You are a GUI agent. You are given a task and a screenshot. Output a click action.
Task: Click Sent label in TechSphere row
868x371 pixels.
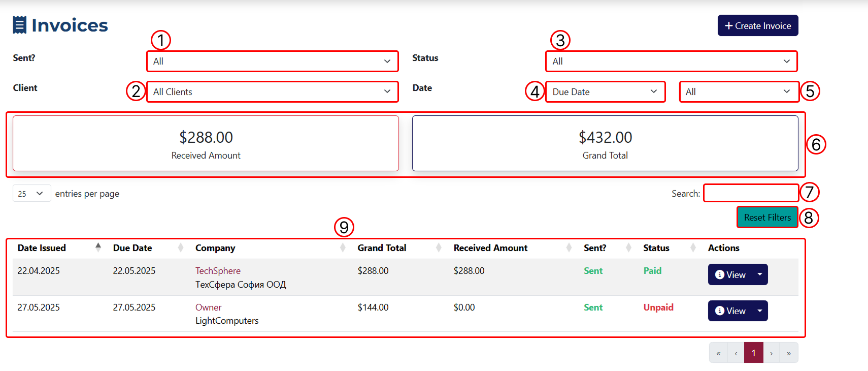click(x=593, y=271)
